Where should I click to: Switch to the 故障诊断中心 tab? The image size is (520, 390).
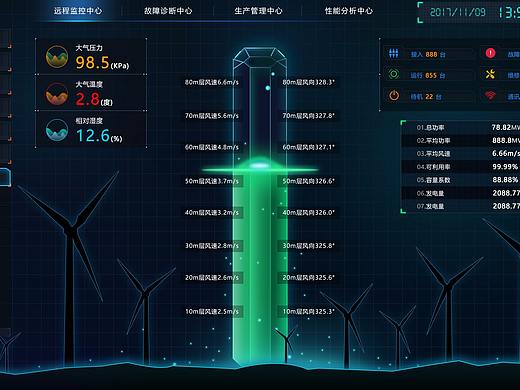pos(168,11)
